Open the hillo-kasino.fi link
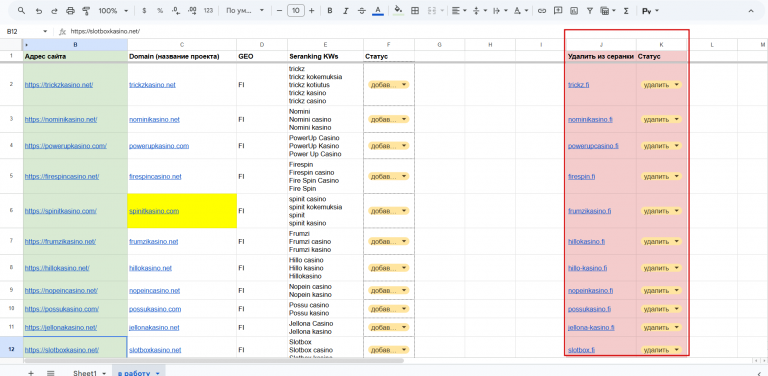768x376 pixels. [588, 268]
